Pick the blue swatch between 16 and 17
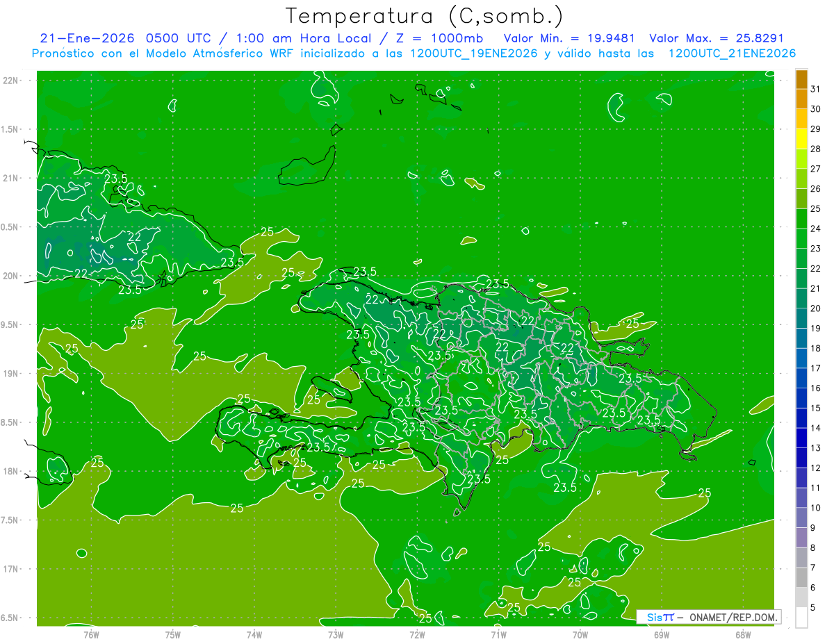 tap(801, 378)
